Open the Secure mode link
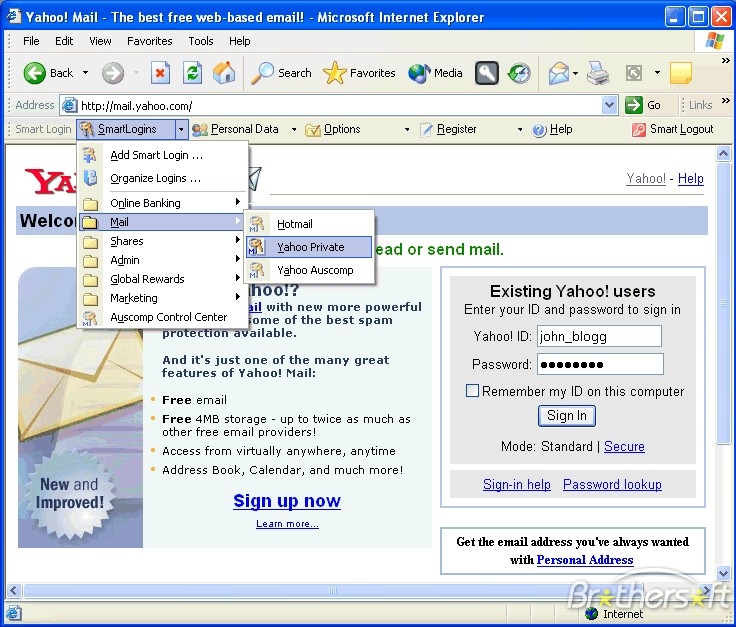 624,446
